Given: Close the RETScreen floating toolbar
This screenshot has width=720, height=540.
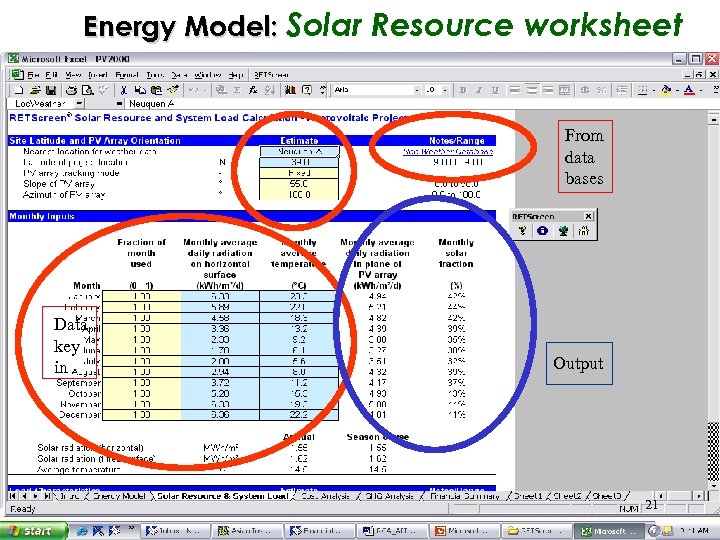Looking at the screenshot, I should [588, 216].
